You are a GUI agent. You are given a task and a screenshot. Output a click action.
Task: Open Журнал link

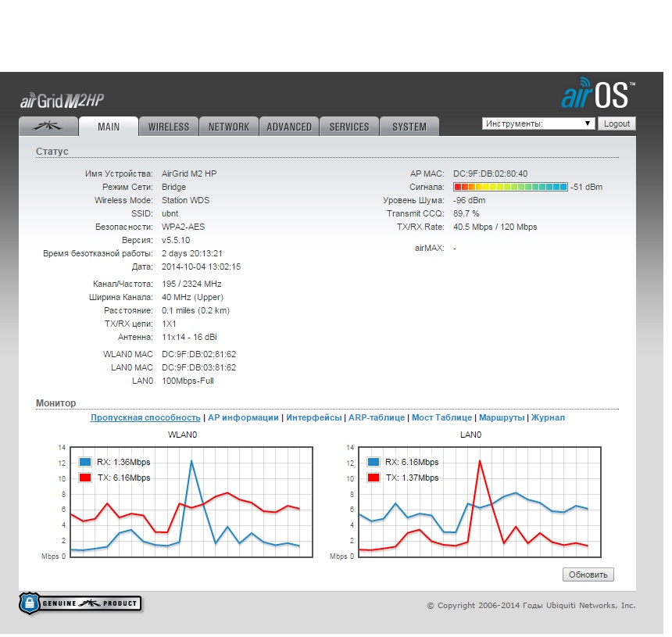pyautogui.click(x=548, y=417)
